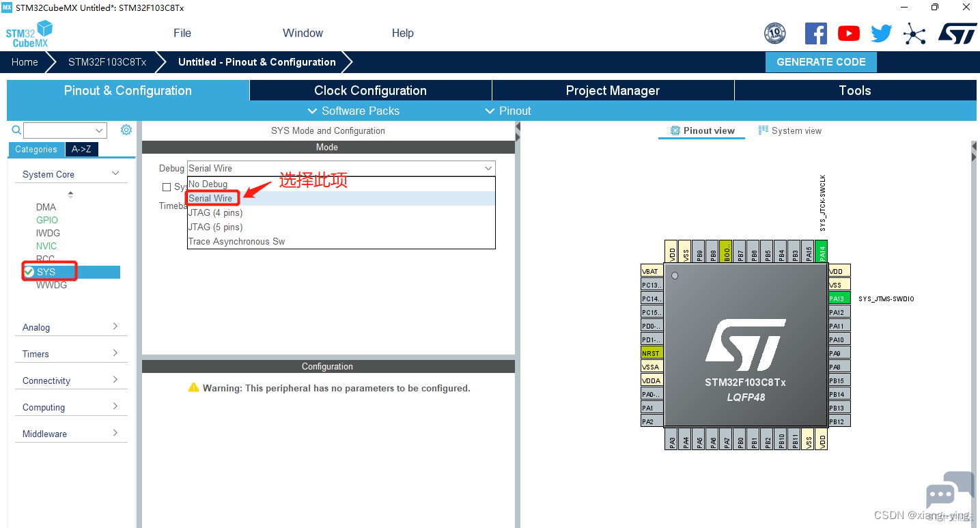Screen dimensions: 980x528
Task: Open the Debug mode dropdown
Action: click(341, 168)
